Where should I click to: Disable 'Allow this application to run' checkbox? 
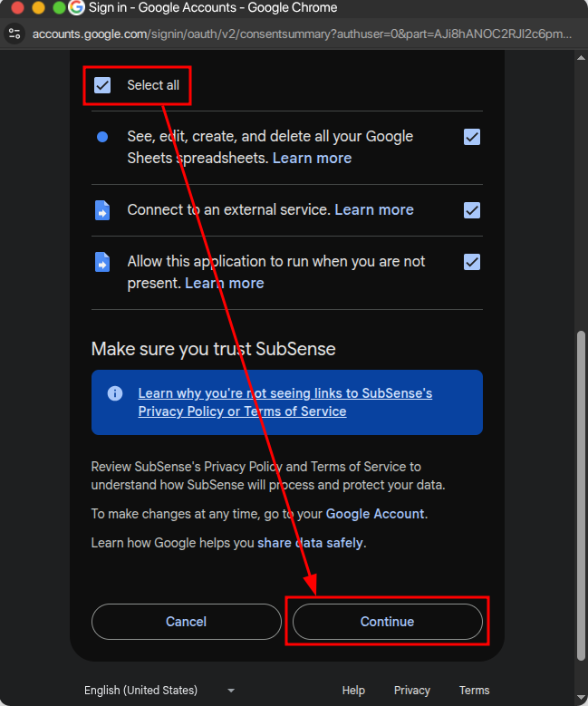[471, 262]
